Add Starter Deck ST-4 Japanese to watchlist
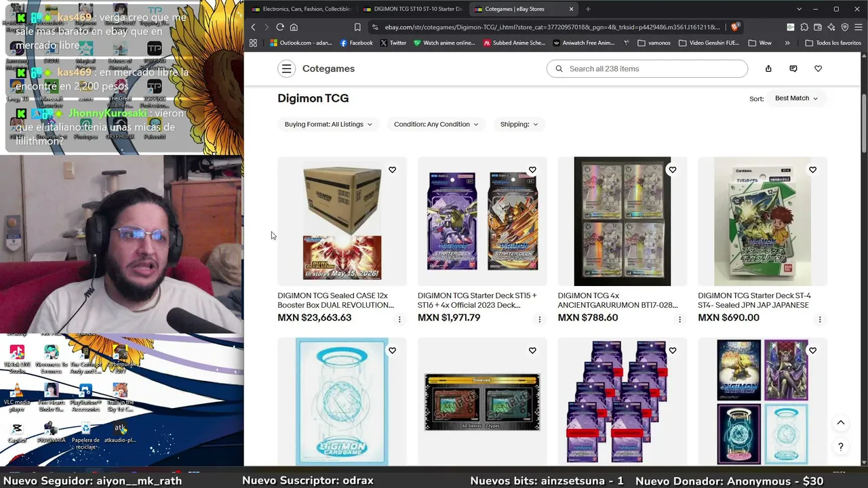This screenshot has height=488, width=868. [812, 170]
